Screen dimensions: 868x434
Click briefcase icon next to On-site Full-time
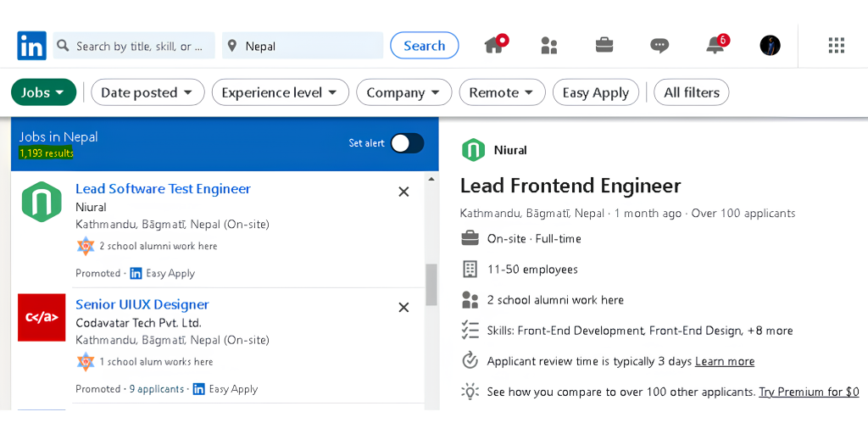tap(470, 238)
